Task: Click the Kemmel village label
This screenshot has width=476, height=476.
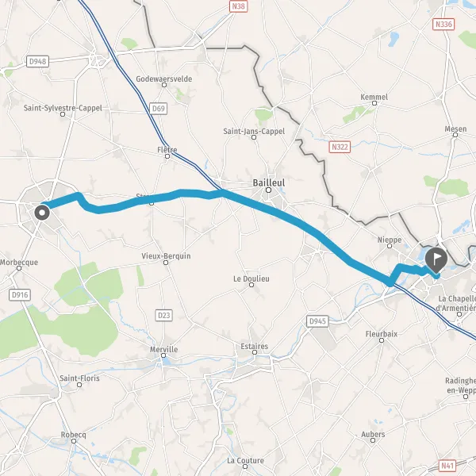Action: [x=374, y=97]
